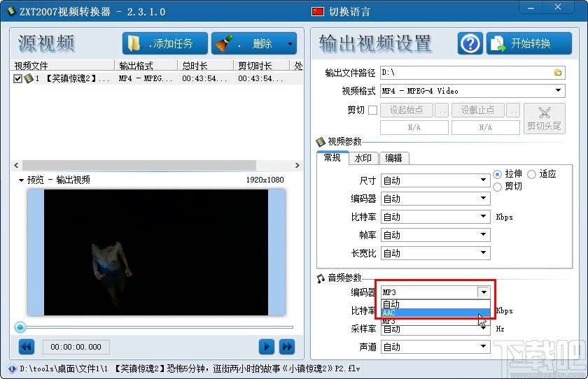
Task: Select the 适应 radio button
Action: pos(531,174)
